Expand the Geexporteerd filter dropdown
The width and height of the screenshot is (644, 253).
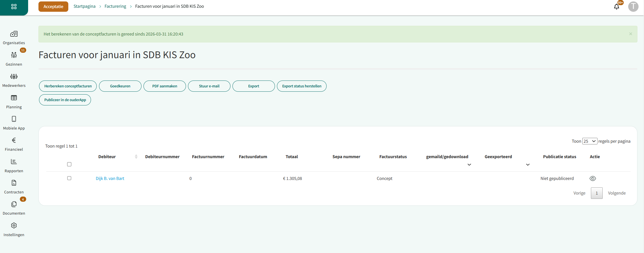tap(528, 165)
